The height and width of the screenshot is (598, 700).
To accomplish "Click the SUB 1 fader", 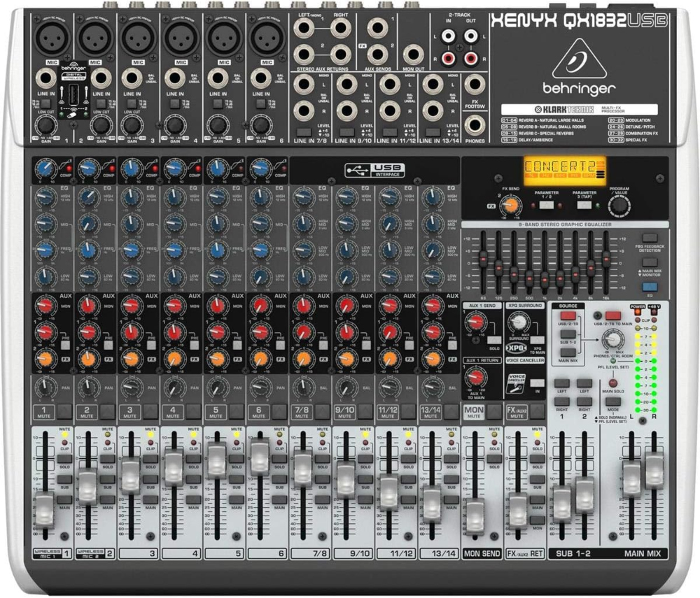I will pyautogui.click(x=561, y=504).
